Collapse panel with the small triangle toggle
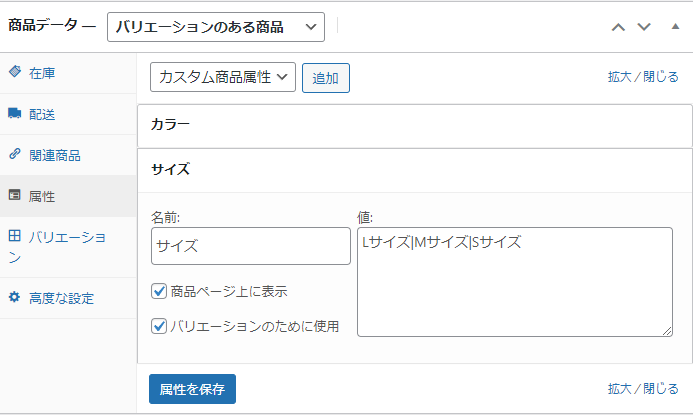The width and height of the screenshot is (693, 415). coord(675,27)
